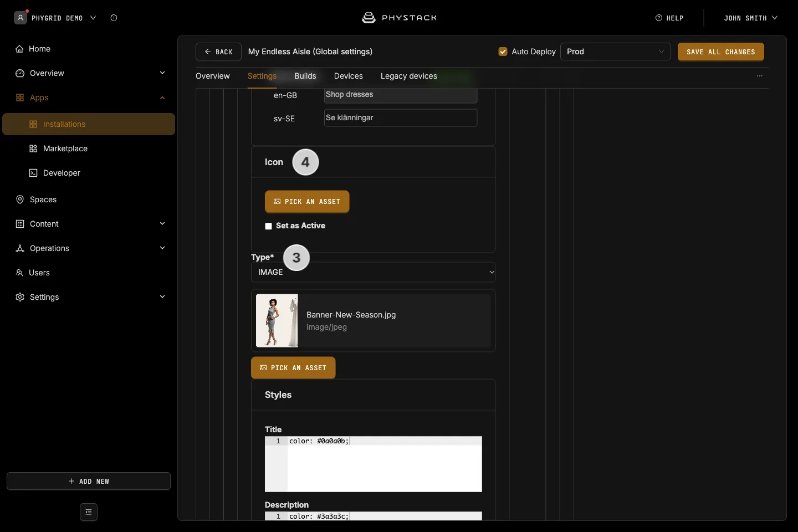Open Installations in the sidebar

[89, 124]
